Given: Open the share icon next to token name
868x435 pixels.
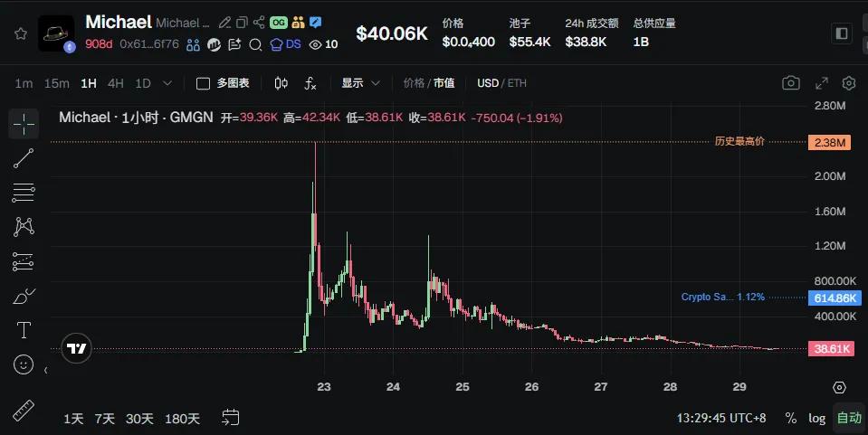Looking at the screenshot, I should tap(259, 23).
